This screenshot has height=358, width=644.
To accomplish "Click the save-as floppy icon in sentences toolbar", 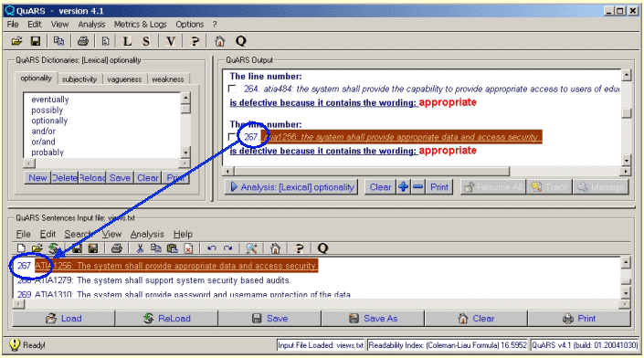I will click(x=93, y=248).
